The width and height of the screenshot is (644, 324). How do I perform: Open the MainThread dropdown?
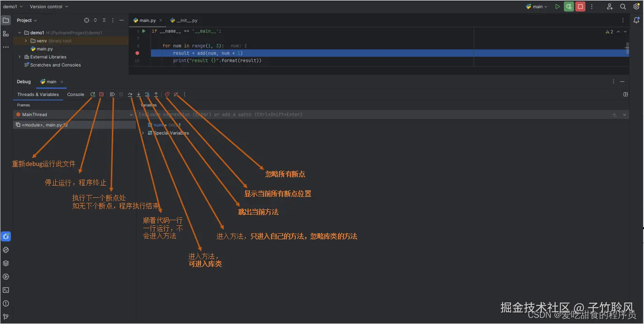[73, 115]
